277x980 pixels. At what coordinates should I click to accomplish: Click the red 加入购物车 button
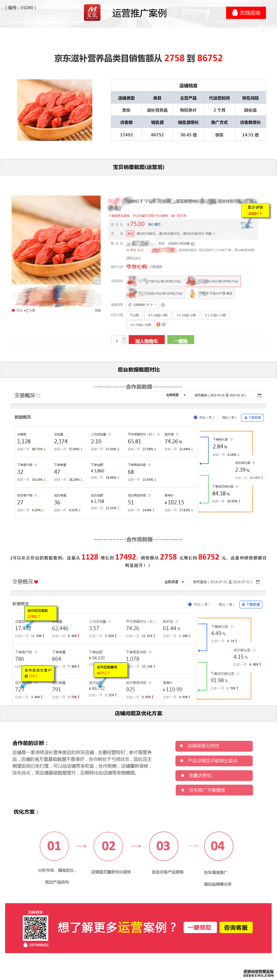point(147,340)
